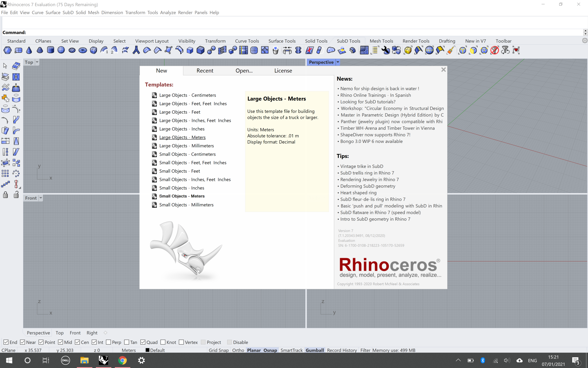
Task: Click the surface plane icon in left sidebar
Action: coord(16,66)
